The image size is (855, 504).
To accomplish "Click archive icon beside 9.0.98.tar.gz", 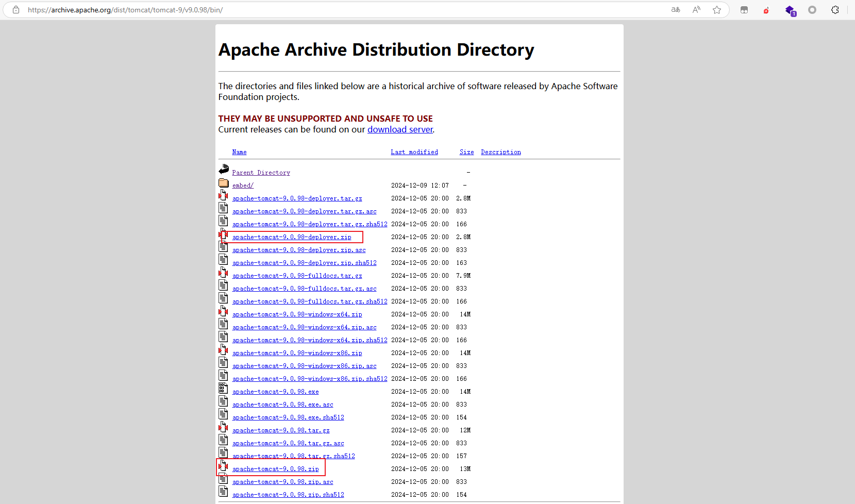I will pos(224,427).
